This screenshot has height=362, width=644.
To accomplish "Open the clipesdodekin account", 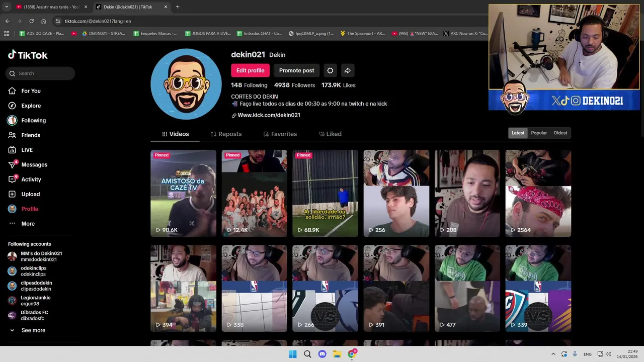I will 30,286.
